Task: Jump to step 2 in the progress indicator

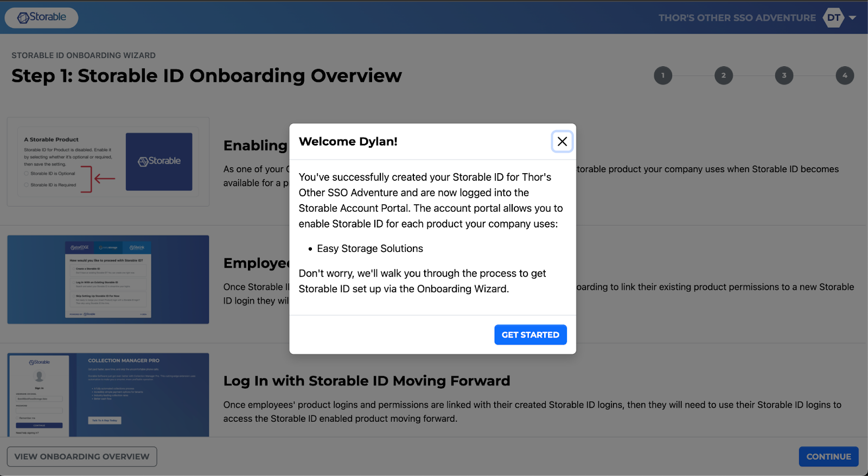Action: (x=723, y=75)
